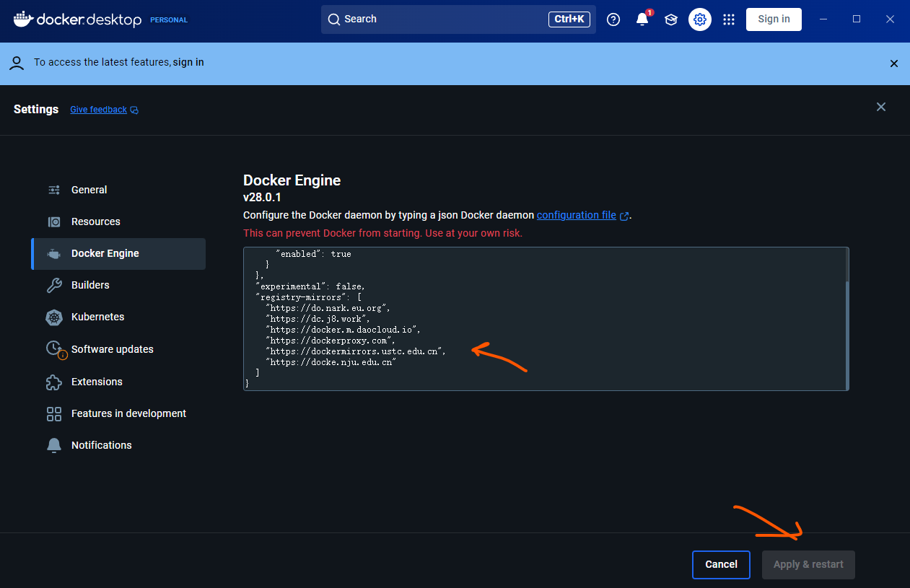Go to the Builders settings section

point(118,285)
